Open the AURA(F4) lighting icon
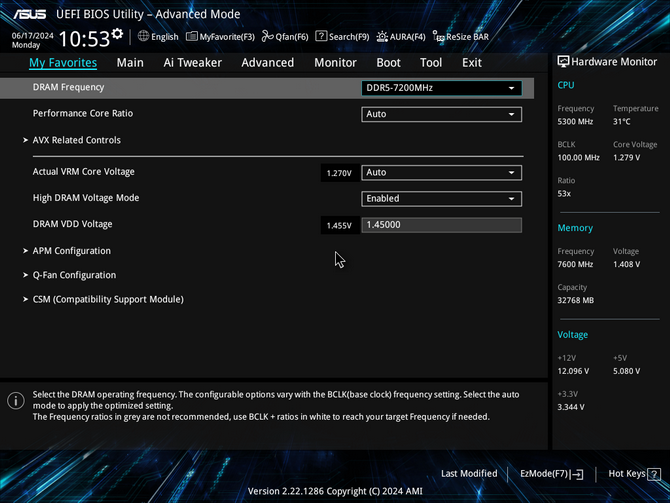Viewport: 670px width, 503px height. pos(382,36)
